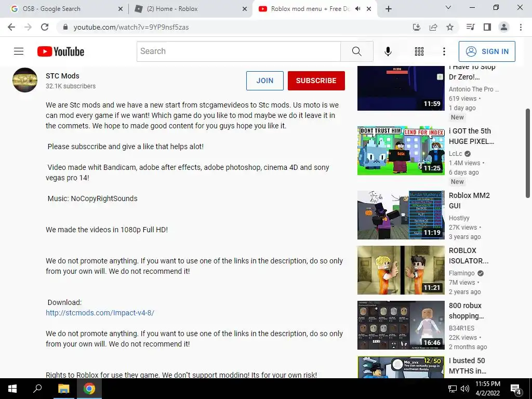Go to YouTube home via logo
532x399 pixels.
coord(61,51)
